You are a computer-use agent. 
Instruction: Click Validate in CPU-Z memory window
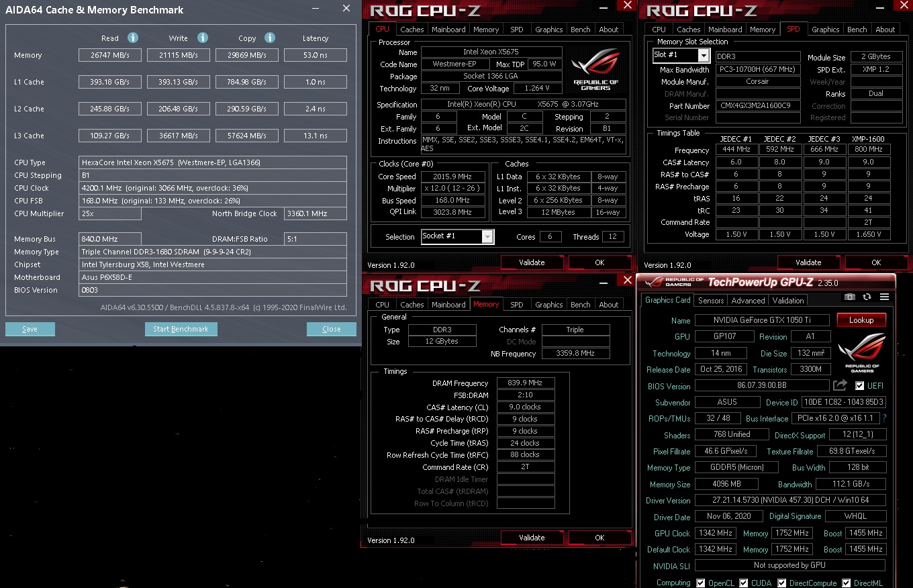(532, 538)
